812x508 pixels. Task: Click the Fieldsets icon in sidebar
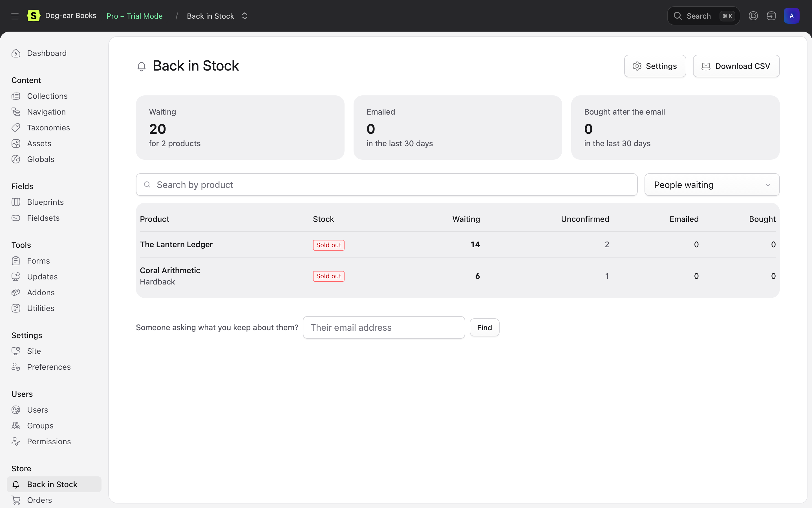click(16, 218)
